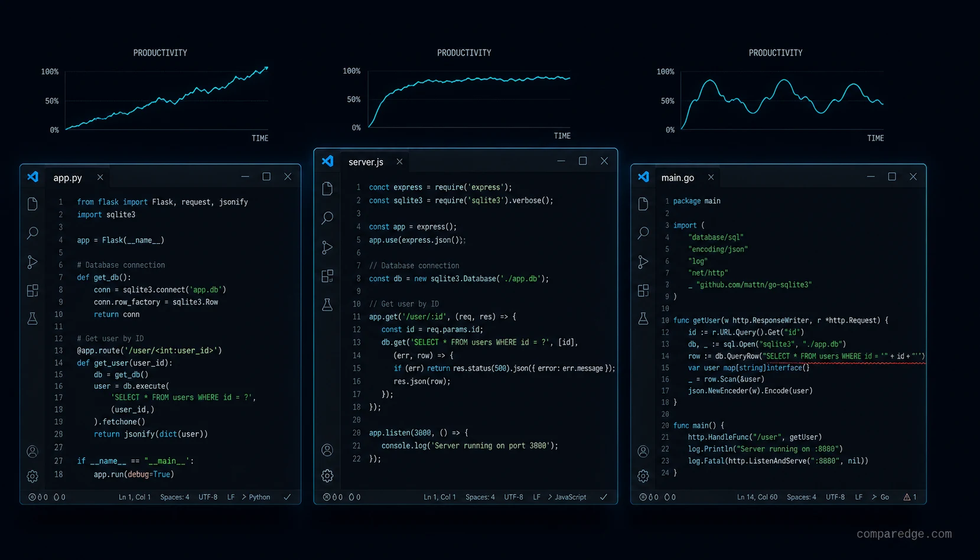Click UTF-8 encoding in server.js status bar
Viewport: 980px width, 560px height.
513,497
